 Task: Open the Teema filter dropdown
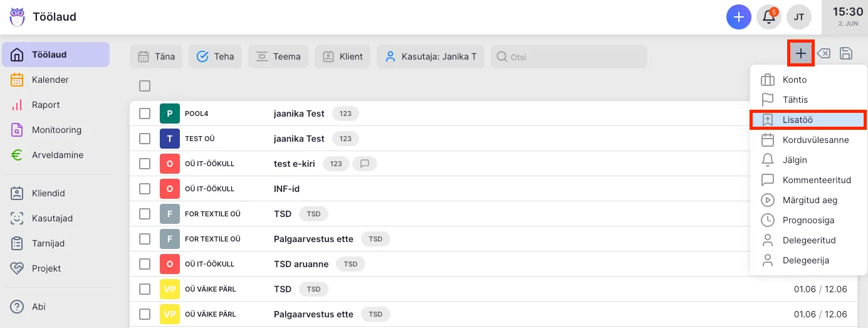tap(278, 56)
